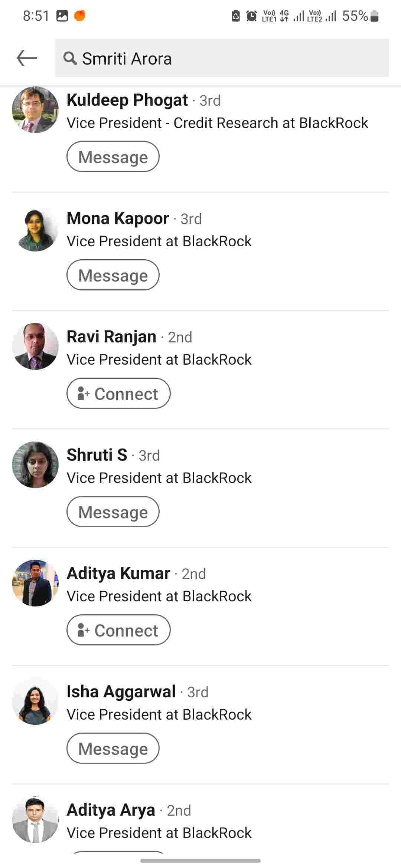The image size is (401, 868).
Task: Open Aditya Arya's name link
Action: (111, 810)
